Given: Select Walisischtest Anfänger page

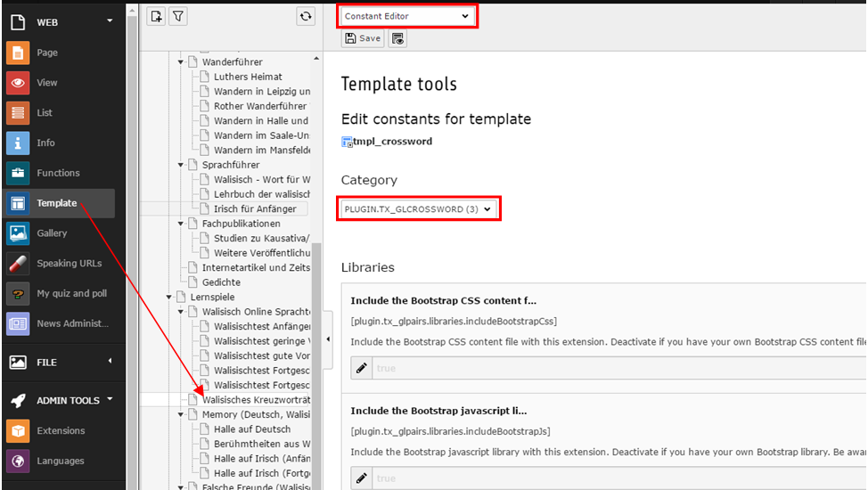Looking at the screenshot, I should tap(262, 327).
